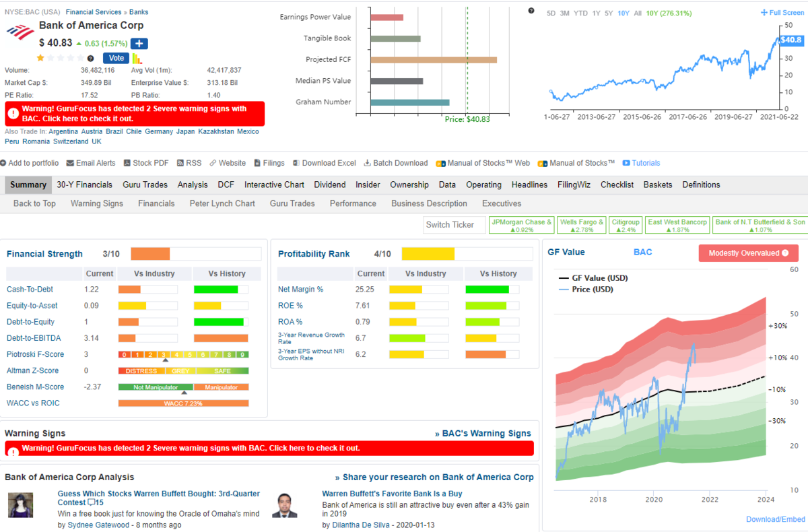The width and height of the screenshot is (808, 532).
Task: Select the 10Y chart range
Action: coord(624,13)
